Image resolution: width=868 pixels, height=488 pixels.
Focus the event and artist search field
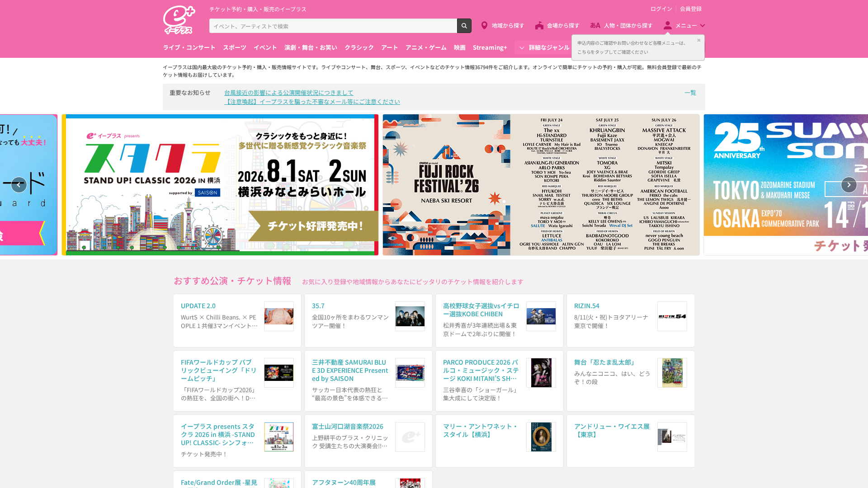point(333,26)
